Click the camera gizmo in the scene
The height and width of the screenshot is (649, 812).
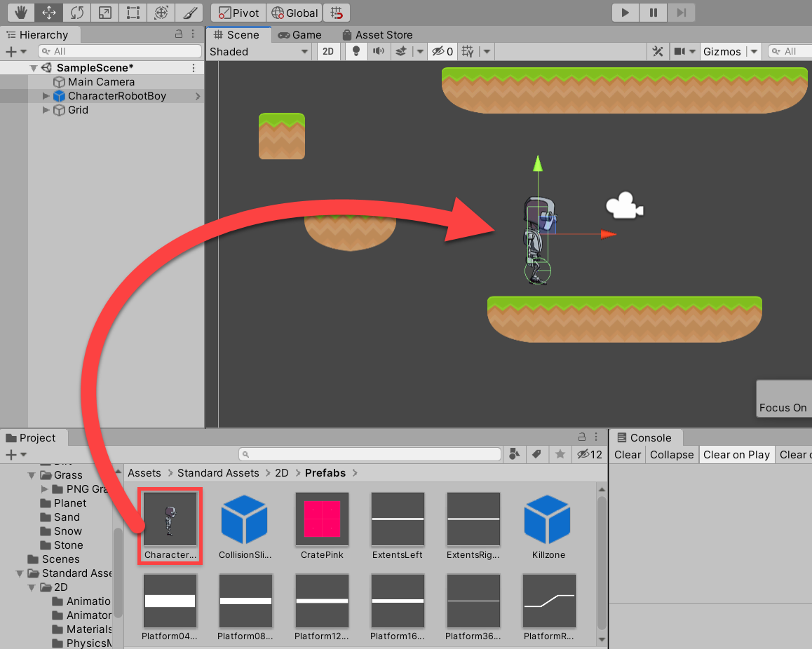[x=625, y=206]
